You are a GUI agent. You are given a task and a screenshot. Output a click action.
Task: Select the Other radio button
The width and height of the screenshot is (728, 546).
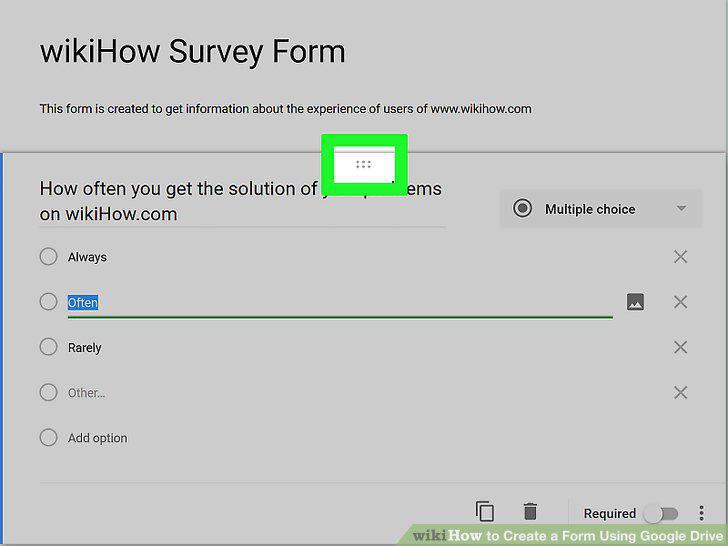tap(48, 392)
